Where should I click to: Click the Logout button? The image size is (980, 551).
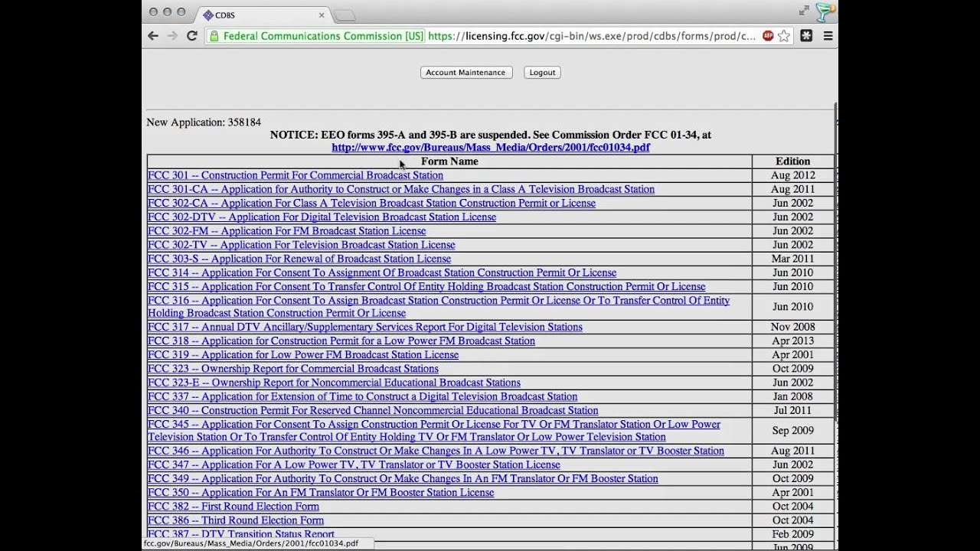pyautogui.click(x=542, y=73)
